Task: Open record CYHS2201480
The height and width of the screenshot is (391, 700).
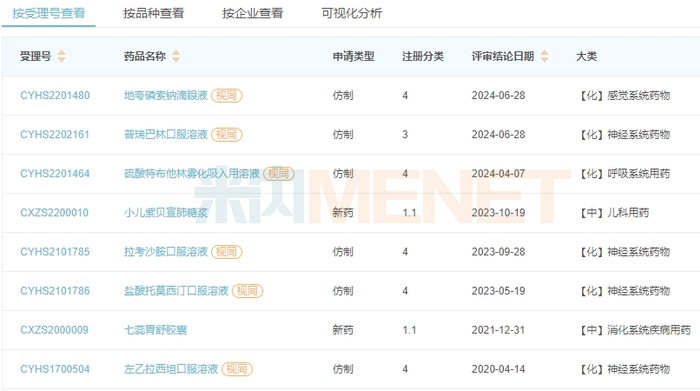Action: pyautogui.click(x=55, y=96)
